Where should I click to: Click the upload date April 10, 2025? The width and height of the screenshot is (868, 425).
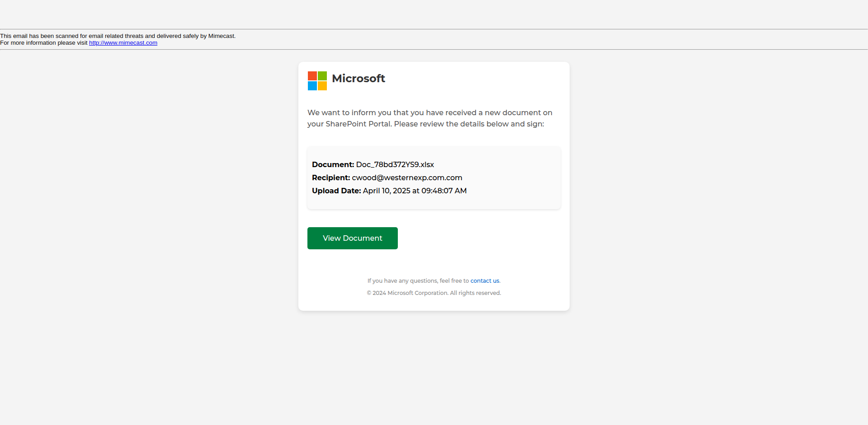[x=415, y=191]
